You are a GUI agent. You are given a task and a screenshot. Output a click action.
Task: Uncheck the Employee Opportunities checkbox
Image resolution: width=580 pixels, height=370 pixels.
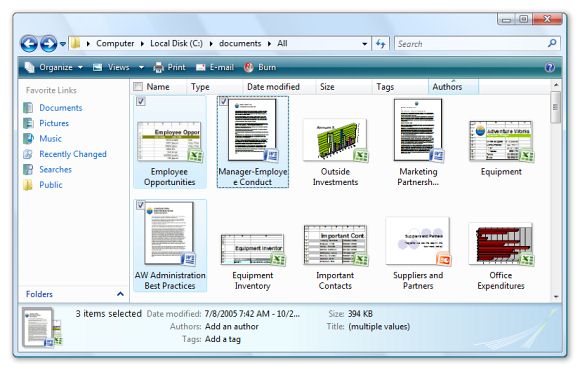point(141,101)
